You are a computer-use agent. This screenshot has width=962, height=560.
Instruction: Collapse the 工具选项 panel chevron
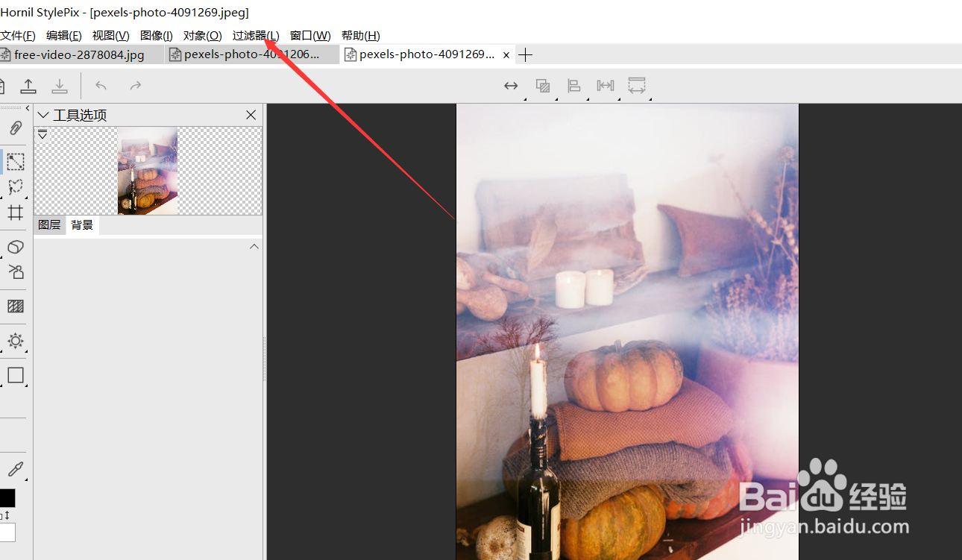tap(43, 115)
